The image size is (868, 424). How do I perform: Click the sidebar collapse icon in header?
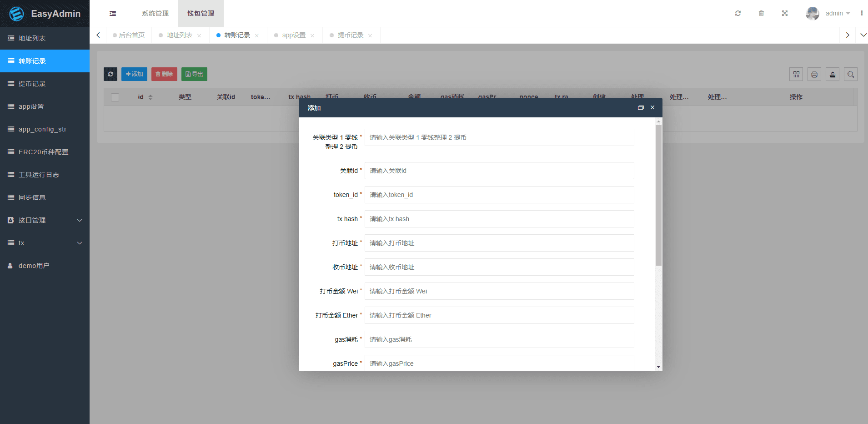[x=113, y=14]
